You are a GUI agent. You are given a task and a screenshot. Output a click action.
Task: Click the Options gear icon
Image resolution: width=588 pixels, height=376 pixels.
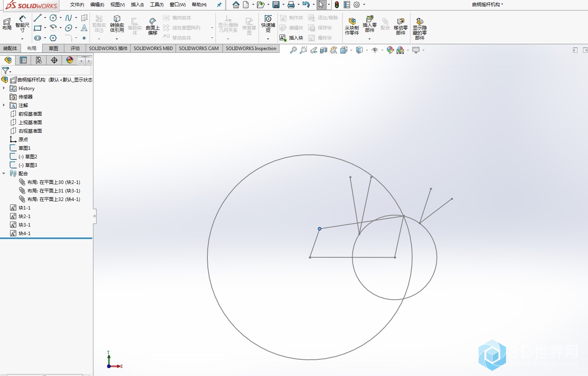click(357, 5)
